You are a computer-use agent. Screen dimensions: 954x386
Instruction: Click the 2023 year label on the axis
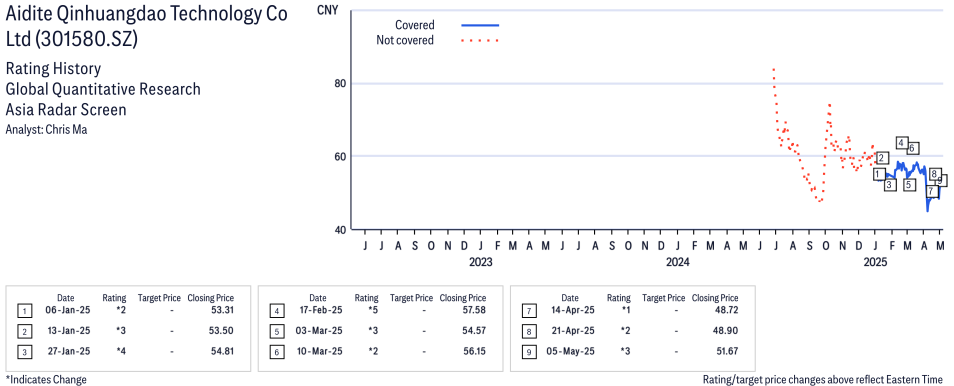(x=480, y=262)
